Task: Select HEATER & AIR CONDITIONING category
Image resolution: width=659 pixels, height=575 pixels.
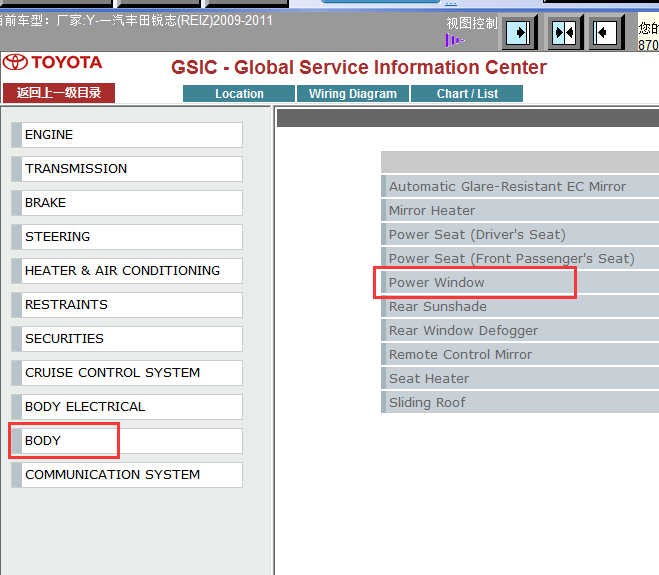Action: (127, 271)
